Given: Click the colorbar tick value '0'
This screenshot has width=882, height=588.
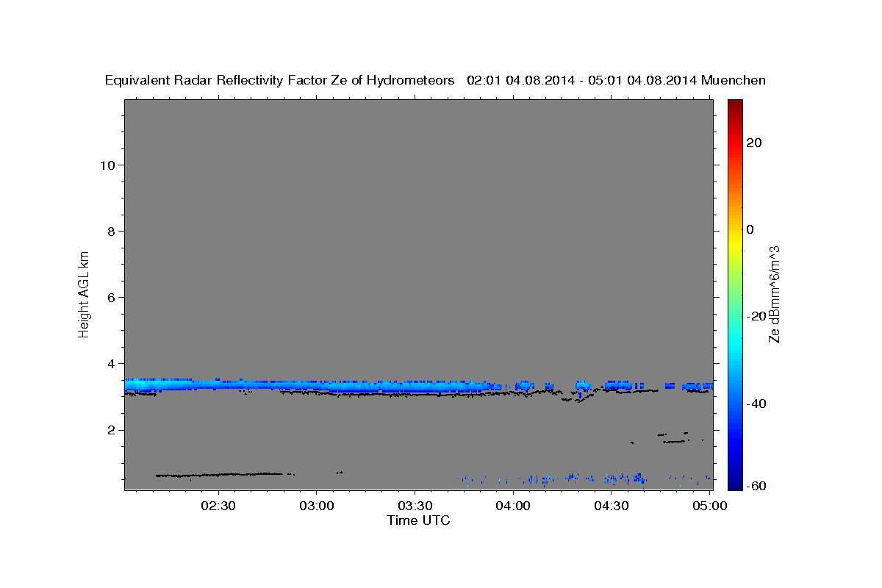Looking at the screenshot, I should point(750,229).
